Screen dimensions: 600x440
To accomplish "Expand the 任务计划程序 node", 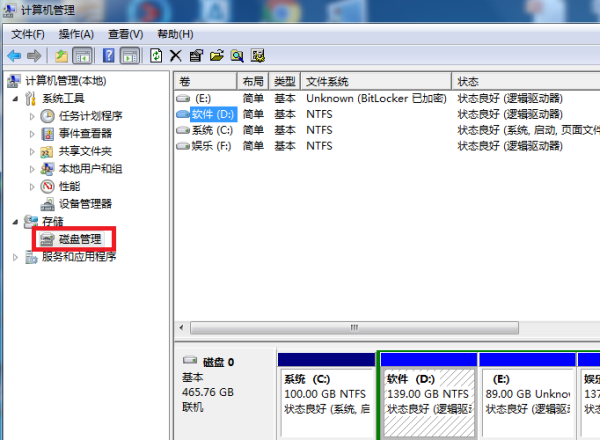I will tap(32, 116).
